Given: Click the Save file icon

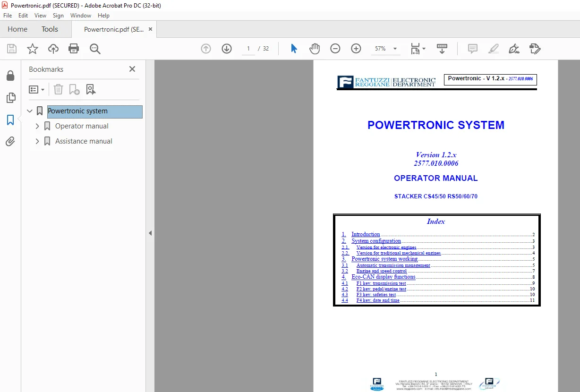Looking at the screenshot, I should tap(12, 49).
